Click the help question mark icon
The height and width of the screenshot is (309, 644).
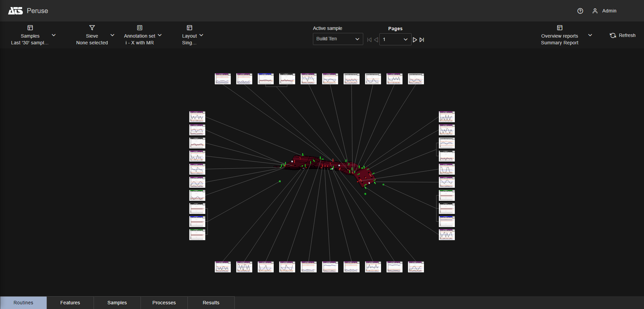(x=580, y=11)
